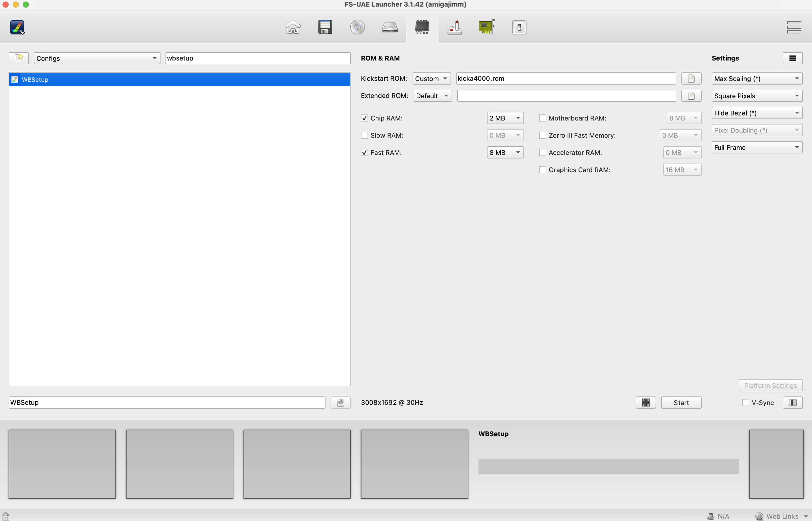Open the expansion card hardware tab
This screenshot has height=521, width=812.
(487, 27)
